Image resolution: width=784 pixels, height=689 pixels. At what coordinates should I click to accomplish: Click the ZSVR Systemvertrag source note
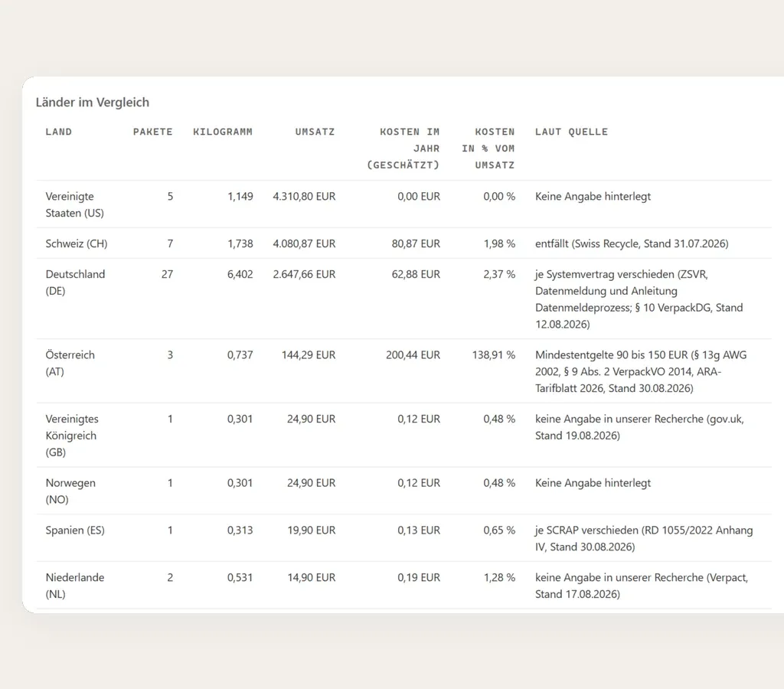[639, 299]
